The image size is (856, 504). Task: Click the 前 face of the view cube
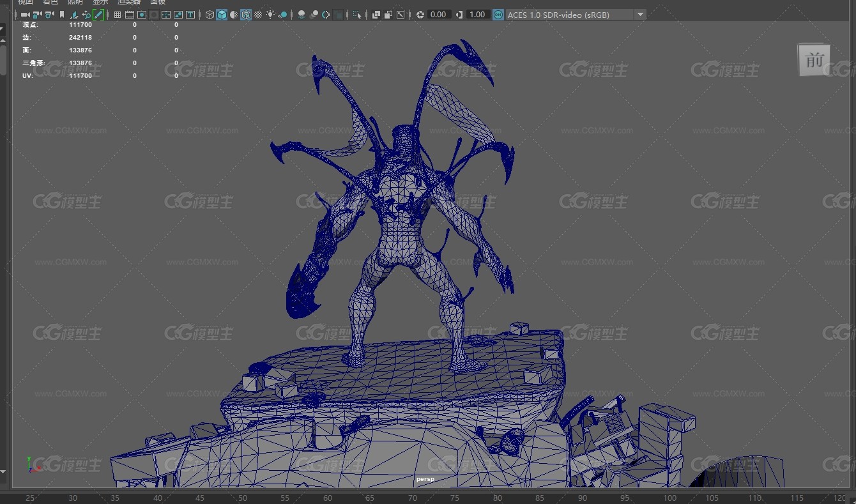tap(814, 60)
